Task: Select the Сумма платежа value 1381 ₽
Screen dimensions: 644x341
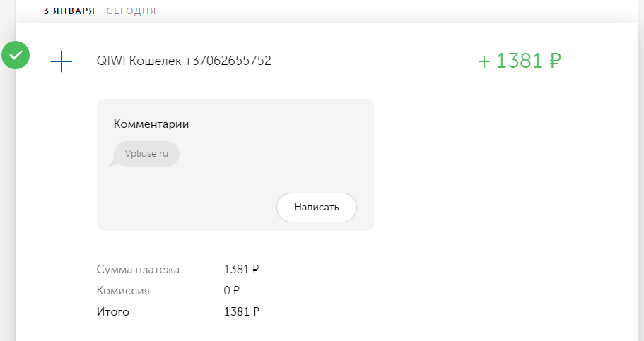Action: click(x=242, y=269)
